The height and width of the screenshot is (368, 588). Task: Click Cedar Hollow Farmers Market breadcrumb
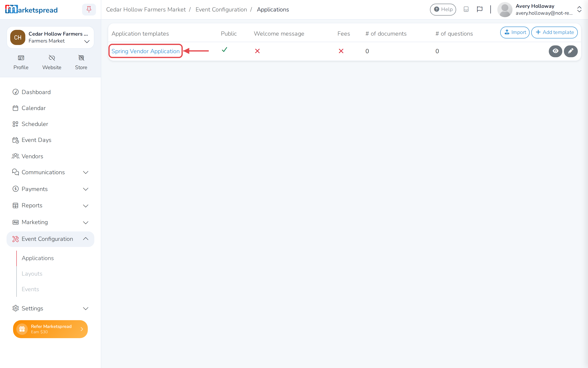coord(146,9)
